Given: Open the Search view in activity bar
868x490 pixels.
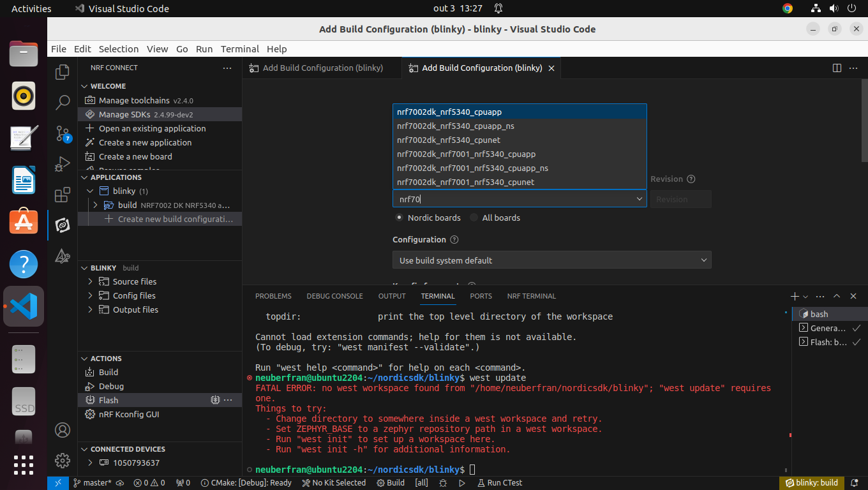Looking at the screenshot, I should 63,102.
